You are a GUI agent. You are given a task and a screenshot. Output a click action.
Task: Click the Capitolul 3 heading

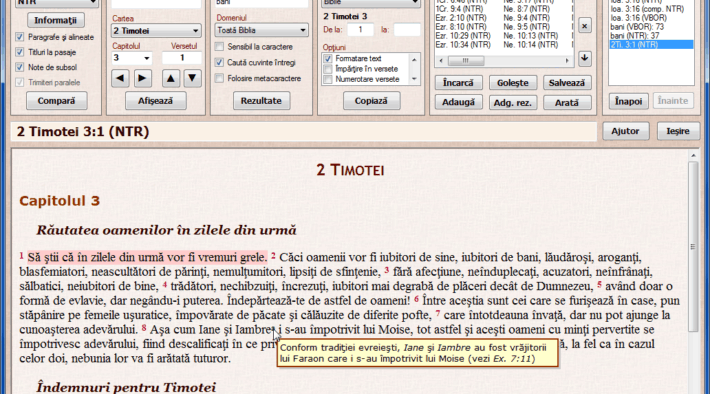tap(59, 201)
